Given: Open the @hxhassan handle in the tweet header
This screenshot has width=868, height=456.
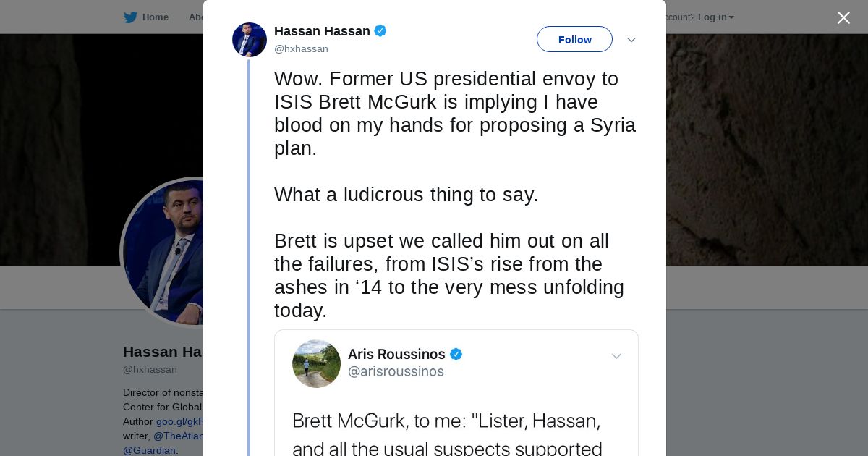Looking at the screenshot, I should (x=301, y=49).
